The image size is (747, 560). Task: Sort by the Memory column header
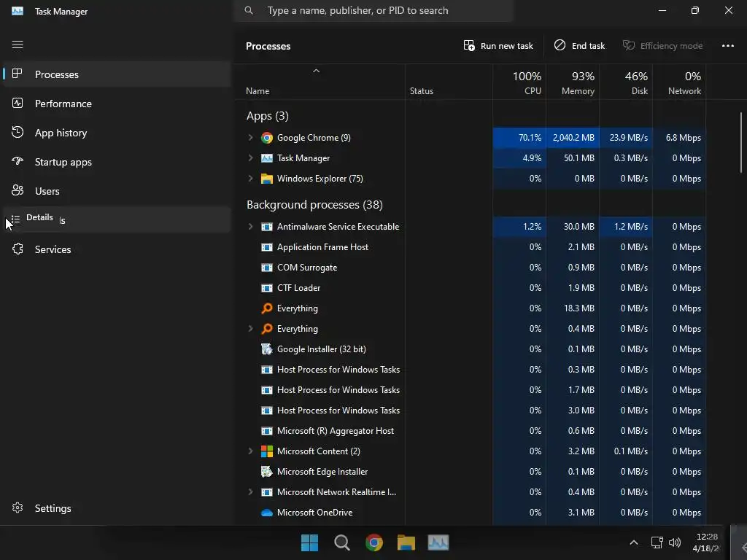pos(573,82)
